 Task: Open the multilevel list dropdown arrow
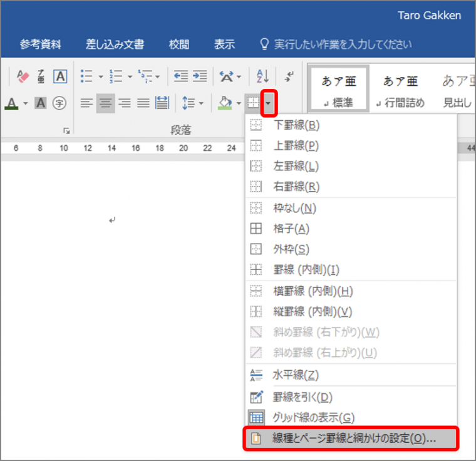(x=158, y=77)
